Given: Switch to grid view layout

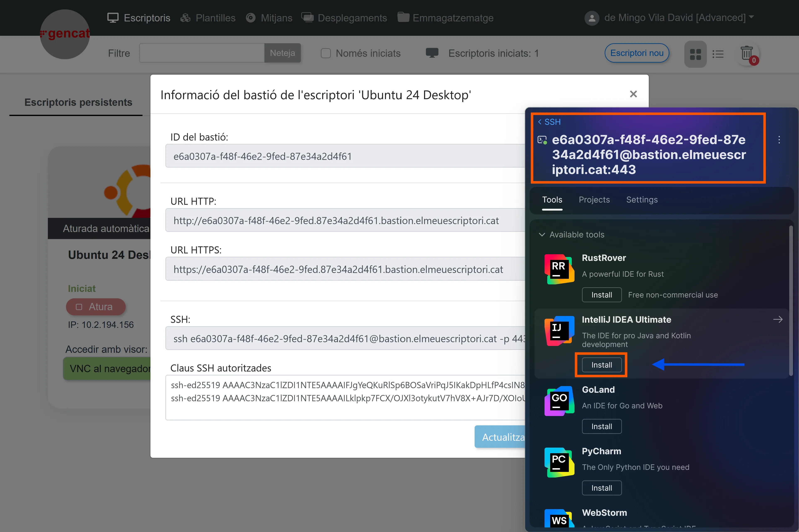Looking at the screenshot, I should coord(695,54).
